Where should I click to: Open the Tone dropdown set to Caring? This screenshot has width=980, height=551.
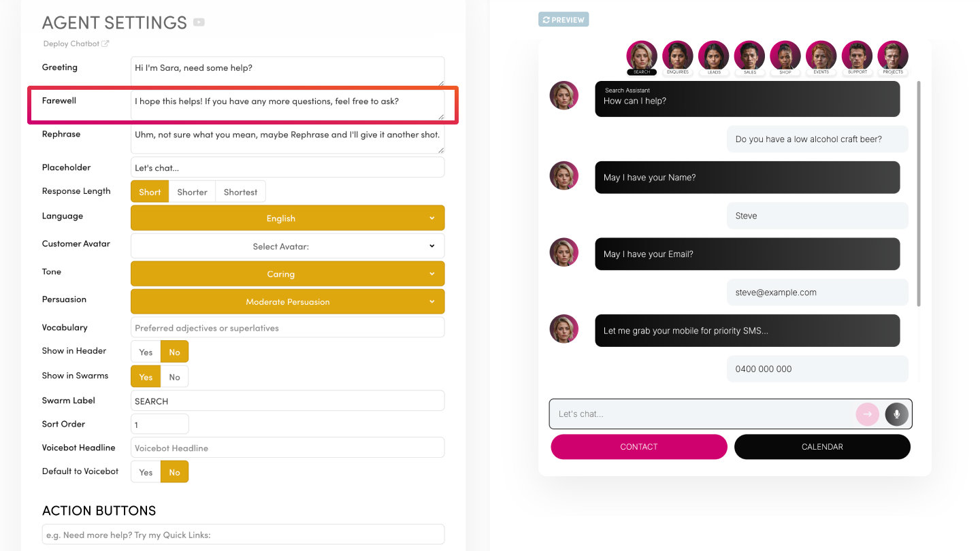click(287, 274)
